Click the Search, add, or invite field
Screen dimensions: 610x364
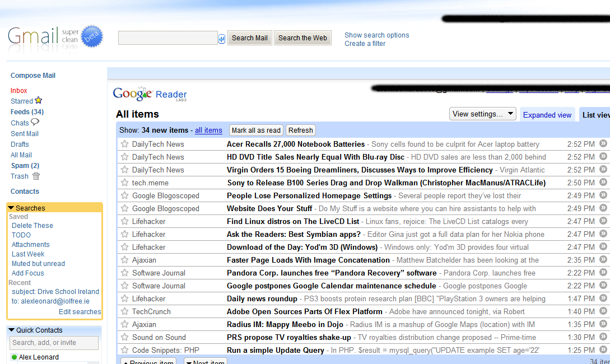tap(54, 343)
